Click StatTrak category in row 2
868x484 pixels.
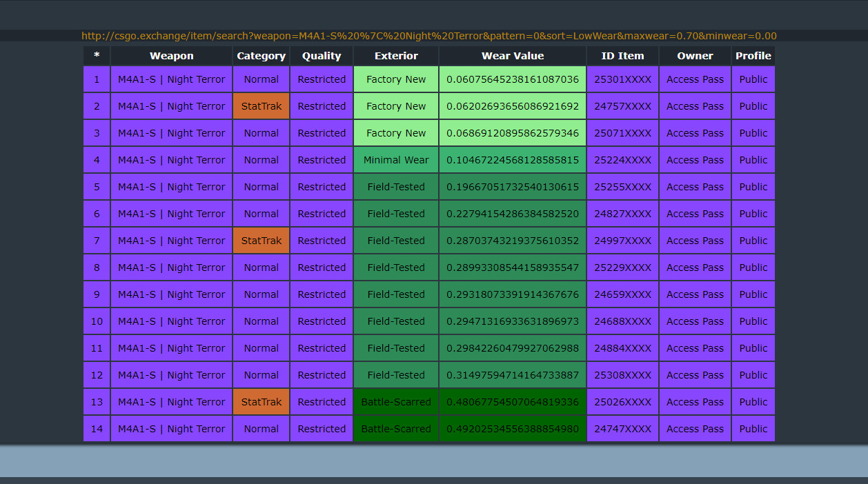click(x=261, y=106)
